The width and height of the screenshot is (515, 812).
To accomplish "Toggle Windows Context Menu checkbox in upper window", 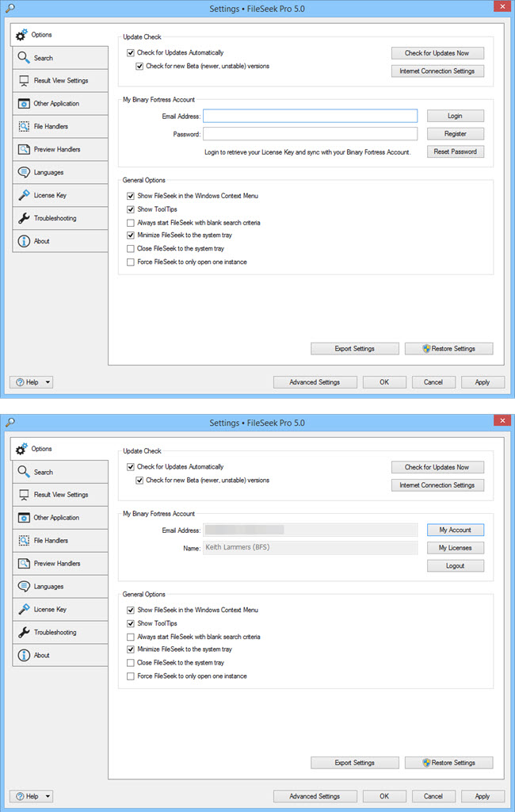I will pos(131,196).
